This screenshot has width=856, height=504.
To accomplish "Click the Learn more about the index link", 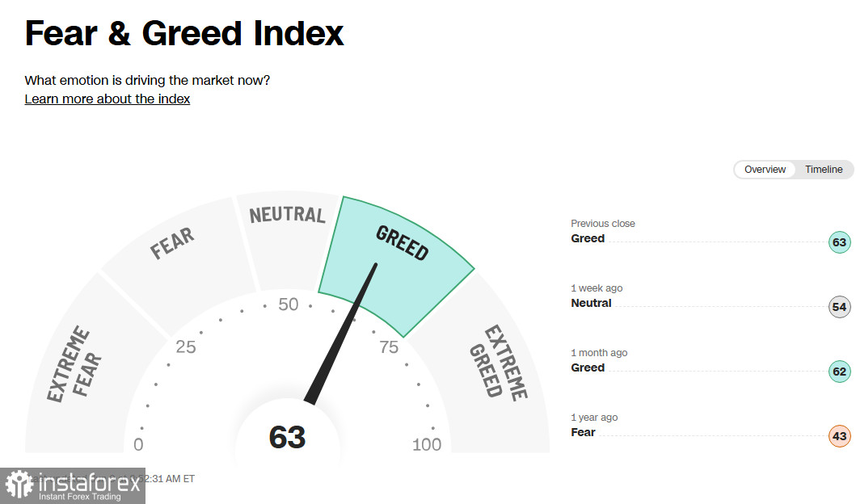I will [x=107, y=99].
